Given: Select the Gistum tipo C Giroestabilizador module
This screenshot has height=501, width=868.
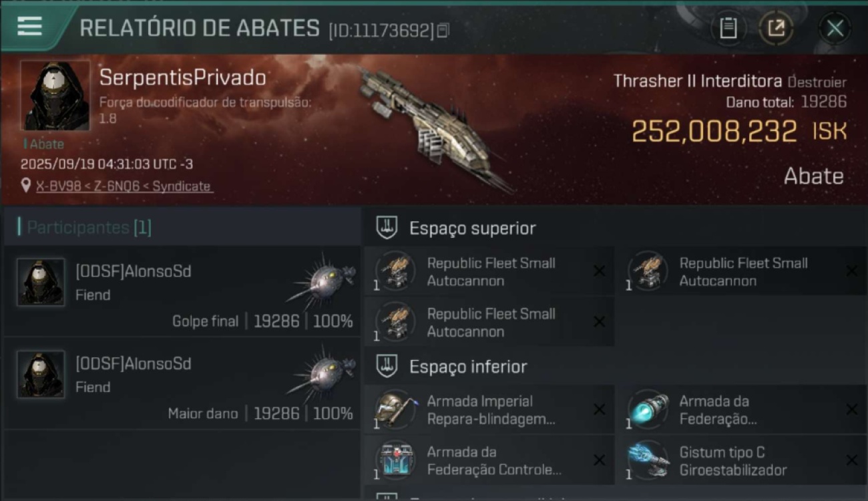Looking at the screenshot, I should pyautogui.click(x=742, y=461).
